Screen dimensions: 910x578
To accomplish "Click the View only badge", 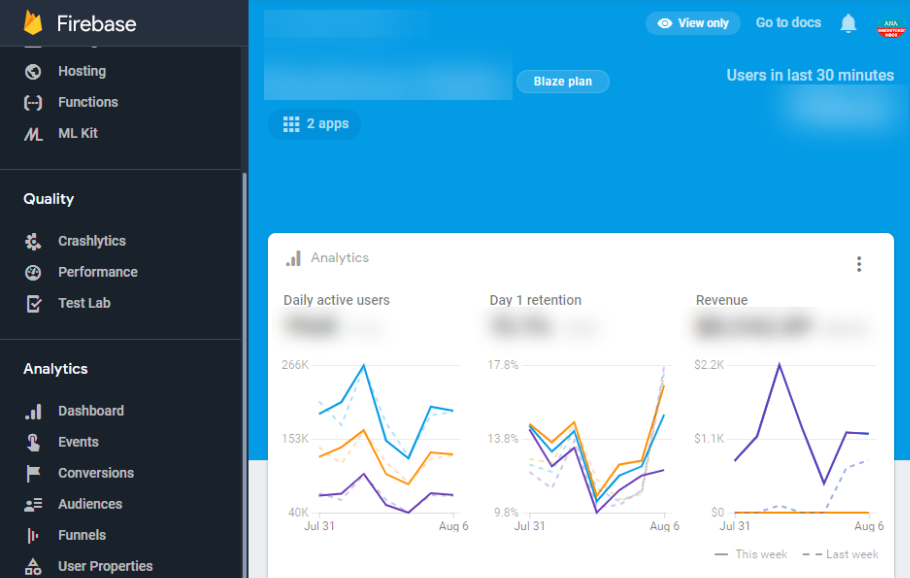I will click(x=693, y=23).
